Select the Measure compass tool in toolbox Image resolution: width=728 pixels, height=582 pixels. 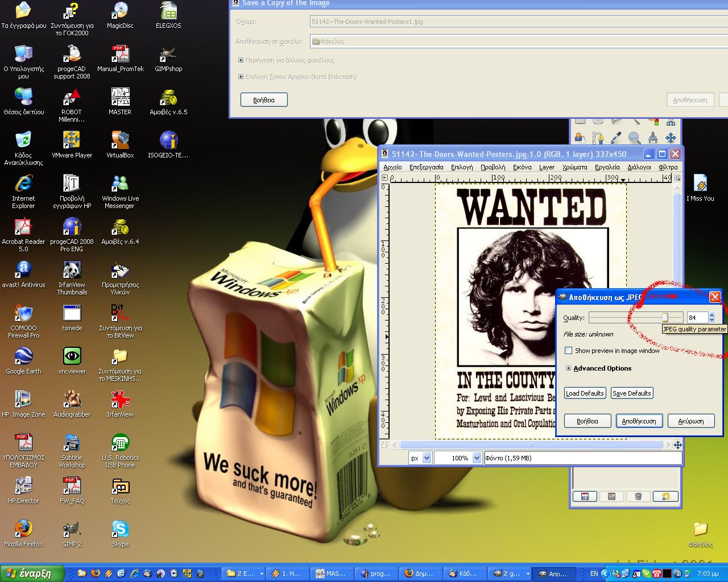coord(652,138)
